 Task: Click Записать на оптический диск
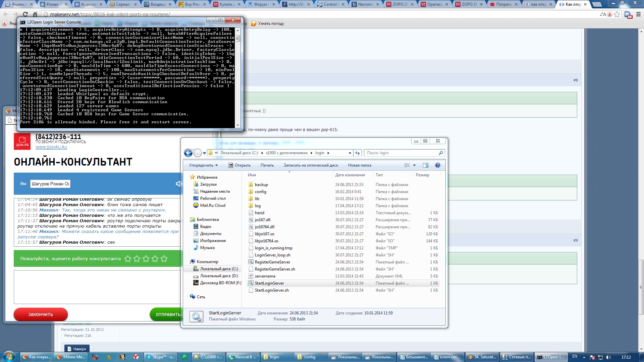point(311,165)
